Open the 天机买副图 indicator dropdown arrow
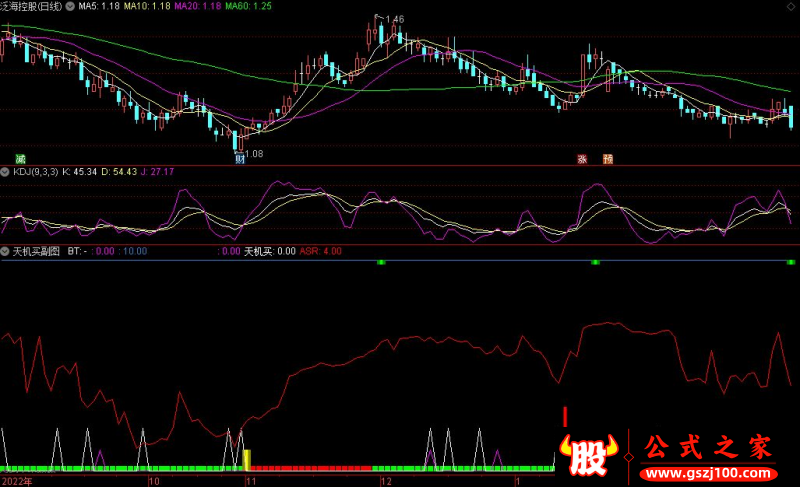Image resolution: width=800 pixels, height=487 pixels. pos(6,251)
